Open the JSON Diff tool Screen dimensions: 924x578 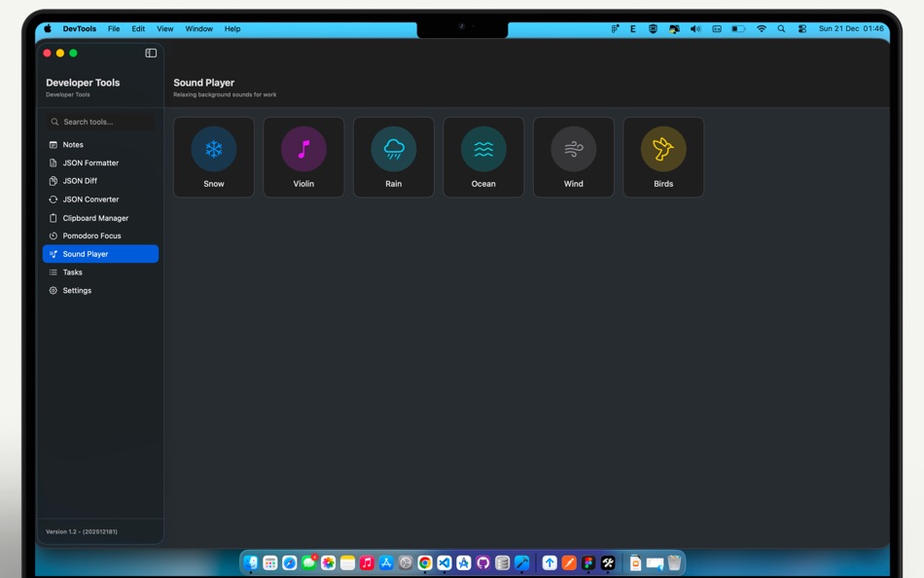tap(81, 180)
